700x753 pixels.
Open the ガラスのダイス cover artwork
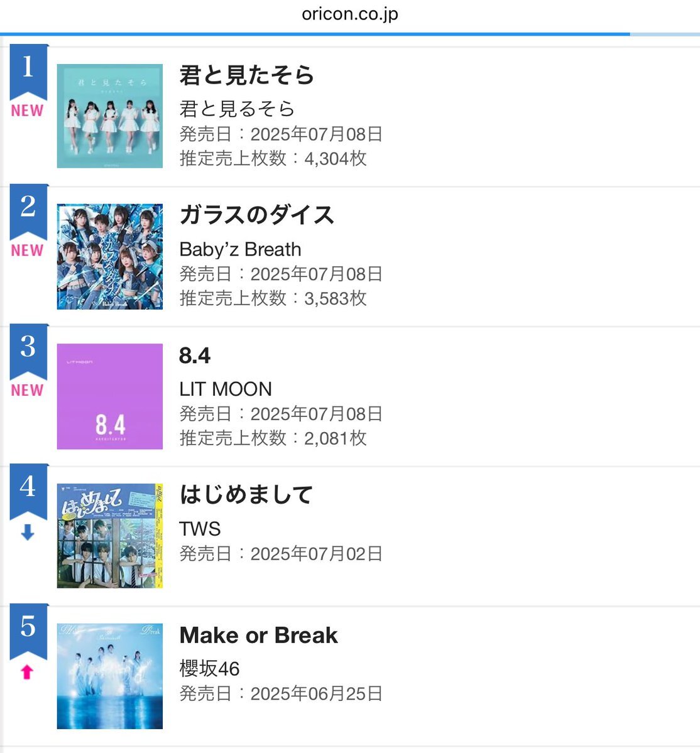click(x=109, y=256)
